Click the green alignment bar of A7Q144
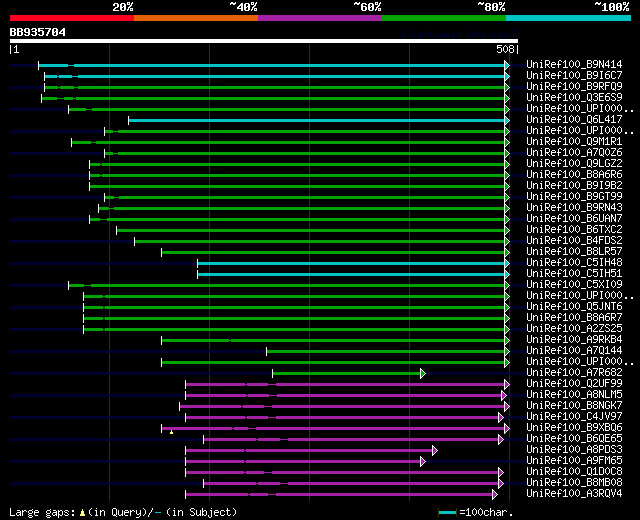 coord(385,351)
